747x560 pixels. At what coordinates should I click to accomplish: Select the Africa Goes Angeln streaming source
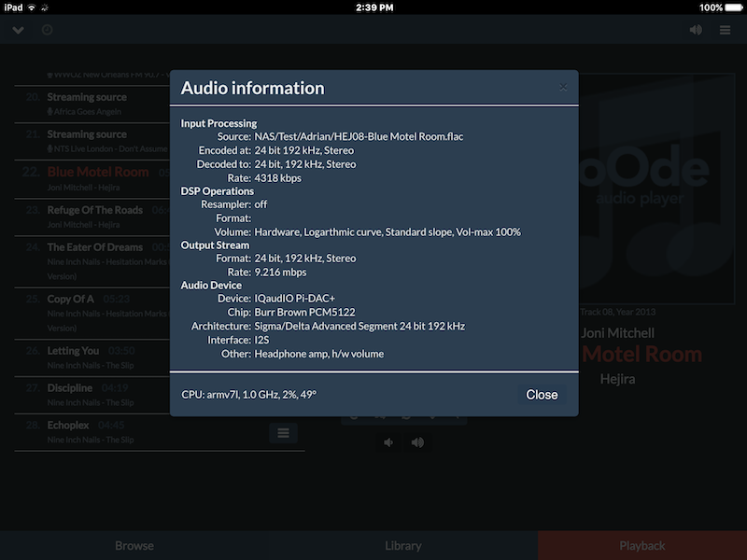click(92, 104)
